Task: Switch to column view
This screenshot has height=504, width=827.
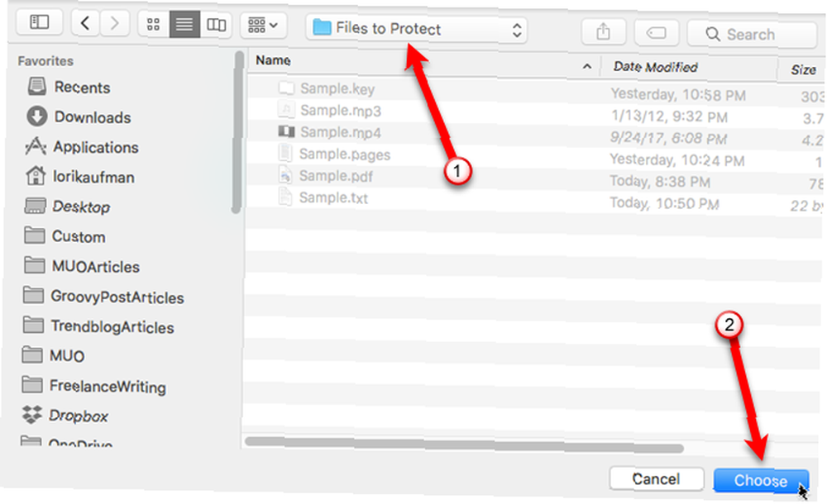Action: click(216, 24)
